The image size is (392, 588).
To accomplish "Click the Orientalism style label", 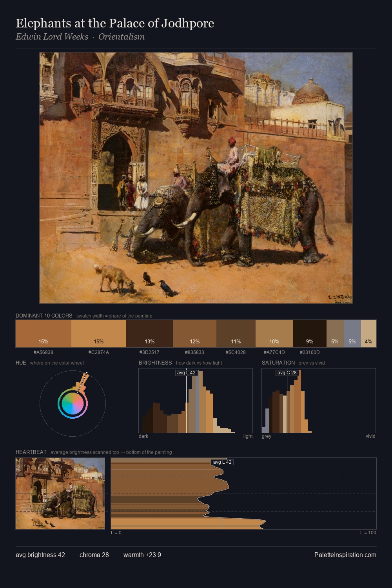I will pos(122,37).
